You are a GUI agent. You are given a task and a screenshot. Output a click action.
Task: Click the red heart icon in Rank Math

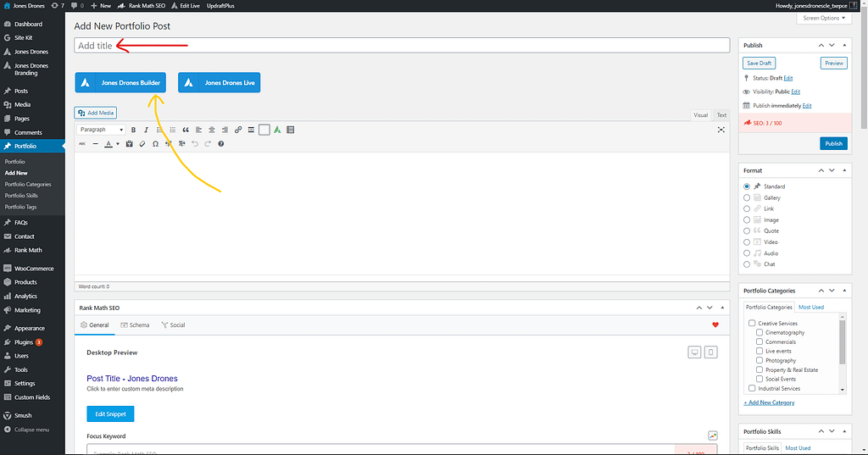(715, 325)
